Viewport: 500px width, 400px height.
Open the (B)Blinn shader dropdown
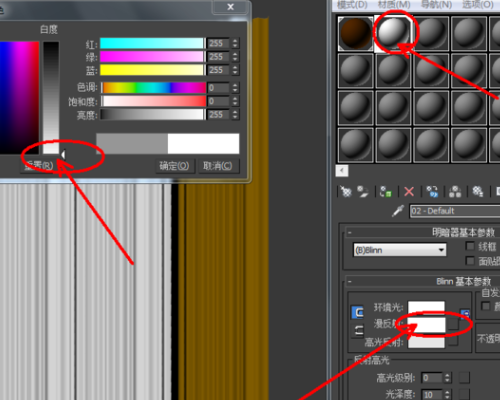pos(400,250)
